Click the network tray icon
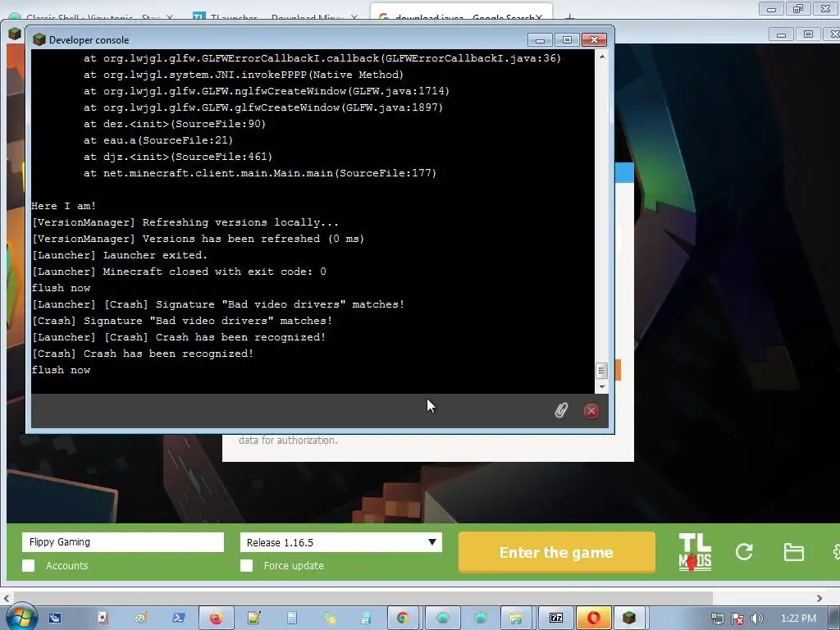Screen dimensions: 840x630 pos(717,619)
